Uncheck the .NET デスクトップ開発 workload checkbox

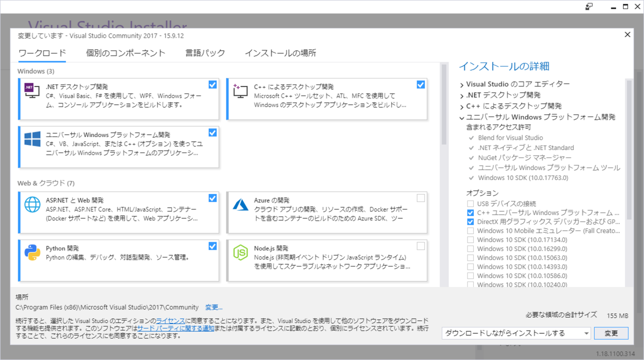point(213,84)
